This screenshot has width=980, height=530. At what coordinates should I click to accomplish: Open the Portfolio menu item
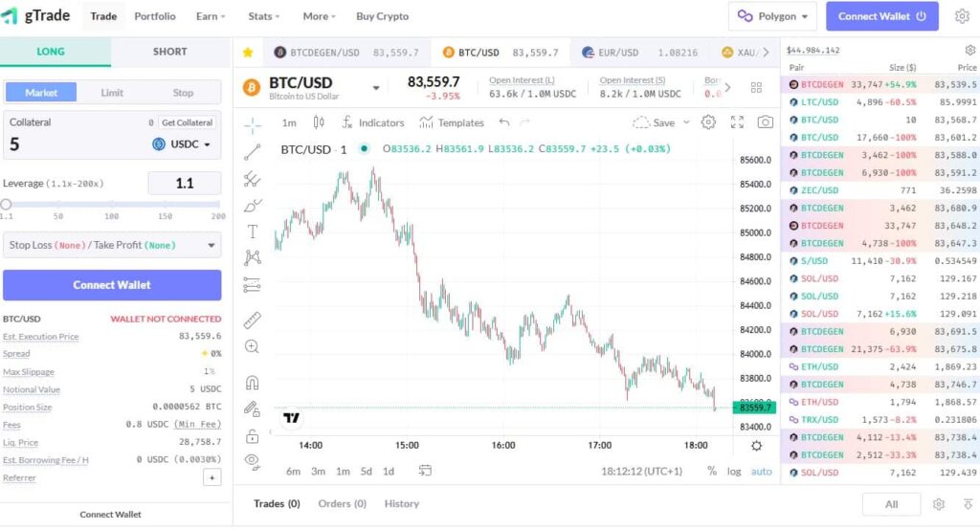point(155,16)
